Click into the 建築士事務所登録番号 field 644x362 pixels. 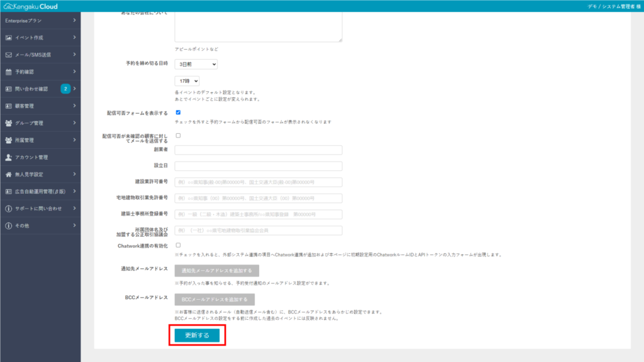tap(258, 214)
